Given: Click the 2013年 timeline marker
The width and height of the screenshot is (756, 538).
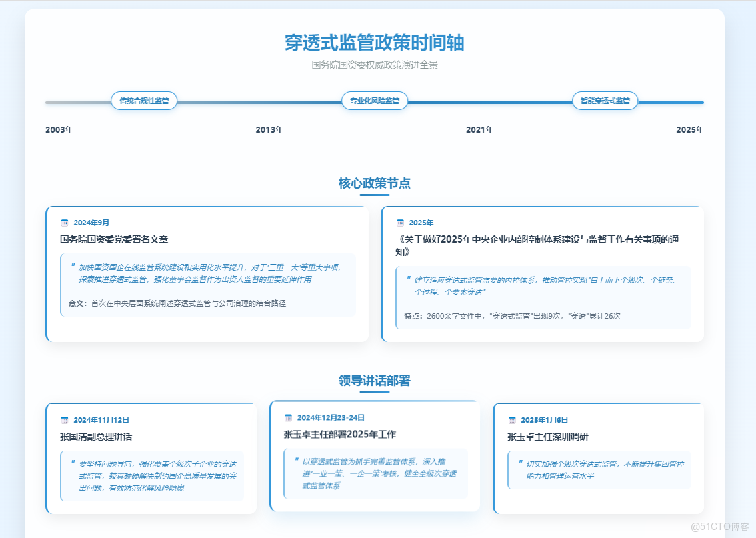Looking at the screenshot, I should pyautogui.click(x=269, y=129).
